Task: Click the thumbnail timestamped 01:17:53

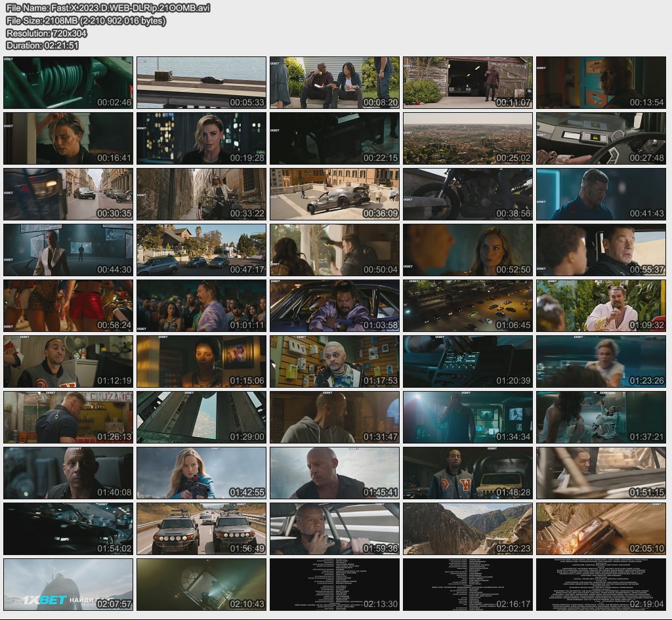Action: coord(335,362)
